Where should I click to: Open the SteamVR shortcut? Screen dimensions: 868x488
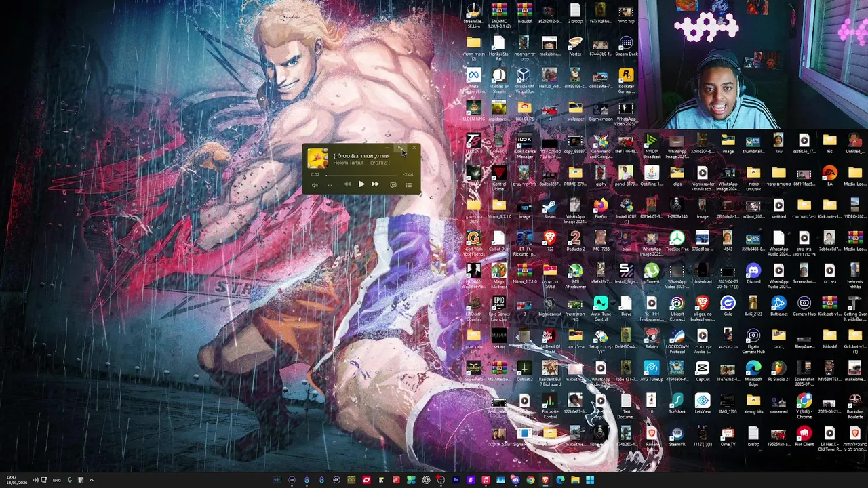click(x=677, y=437)
